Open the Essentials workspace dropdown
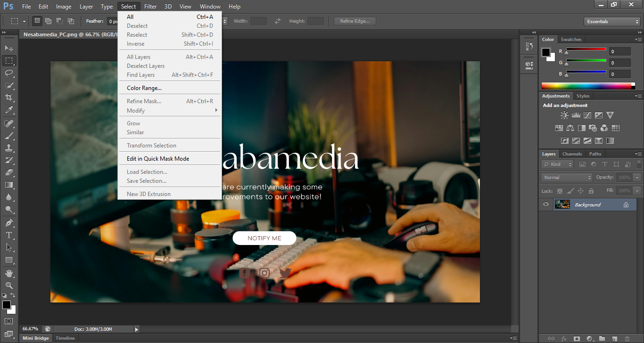The width and height of the screenshot is (644, 343). pyautogui.click(x=611, y=22)
